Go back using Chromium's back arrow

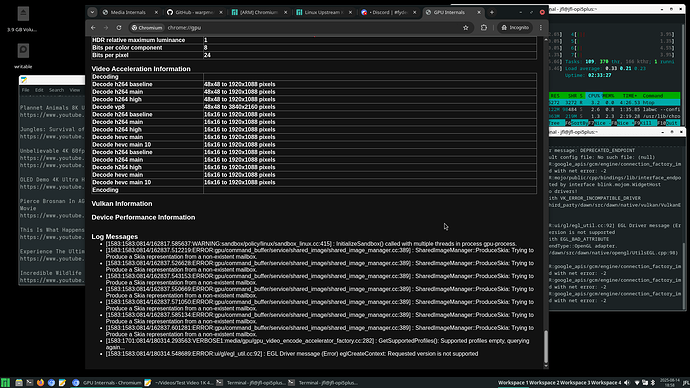[x=93, y=28]
